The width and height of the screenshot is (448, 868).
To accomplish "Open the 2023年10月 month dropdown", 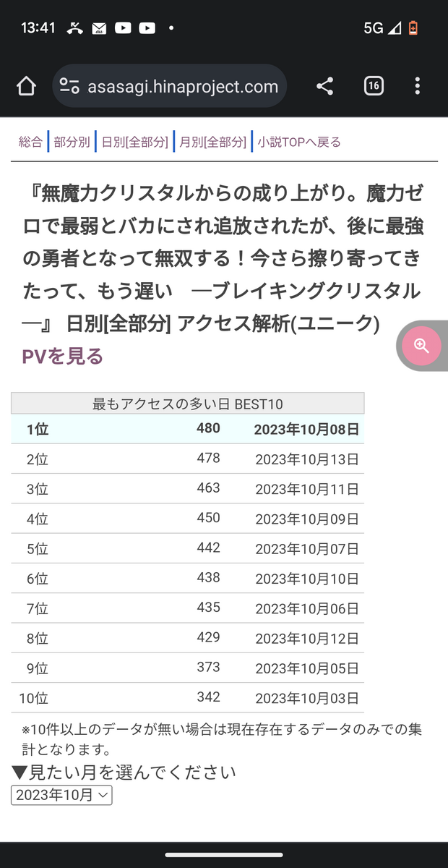I will pos(61,795).
